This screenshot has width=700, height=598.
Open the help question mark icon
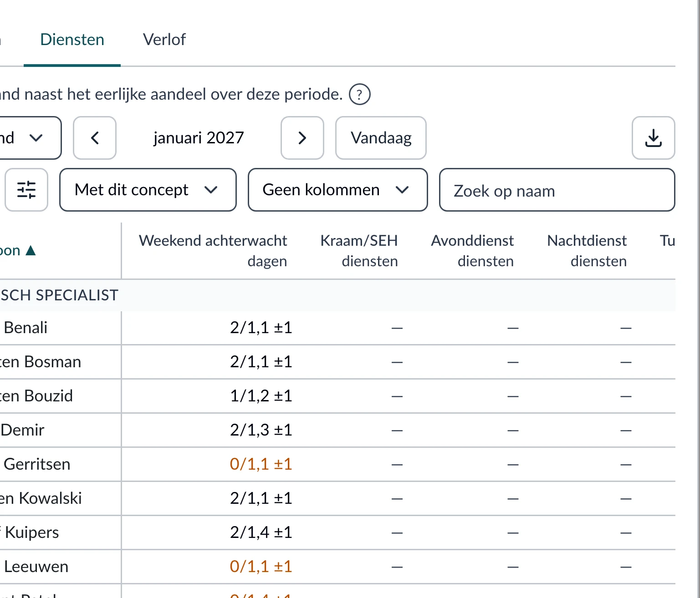[359, 95]
